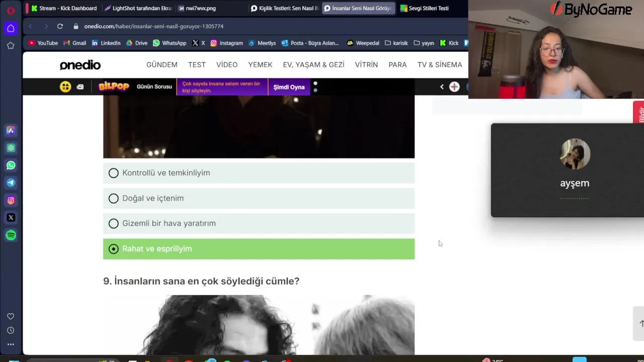Open the X sidebar icon
This screenshot has height=362, width=644.
(x=11, y=218)
